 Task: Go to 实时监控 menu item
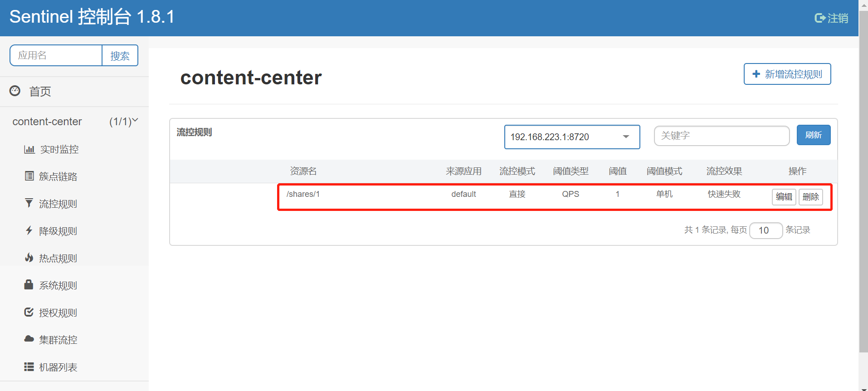click(59, 149)
